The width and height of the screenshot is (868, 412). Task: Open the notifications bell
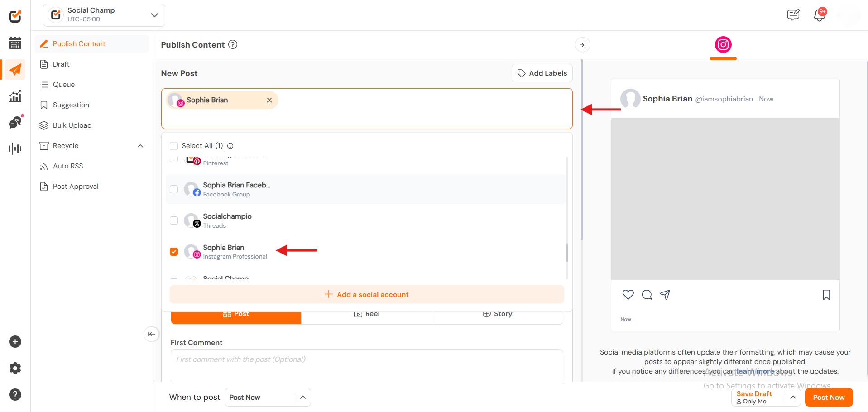tap(819, 15)
